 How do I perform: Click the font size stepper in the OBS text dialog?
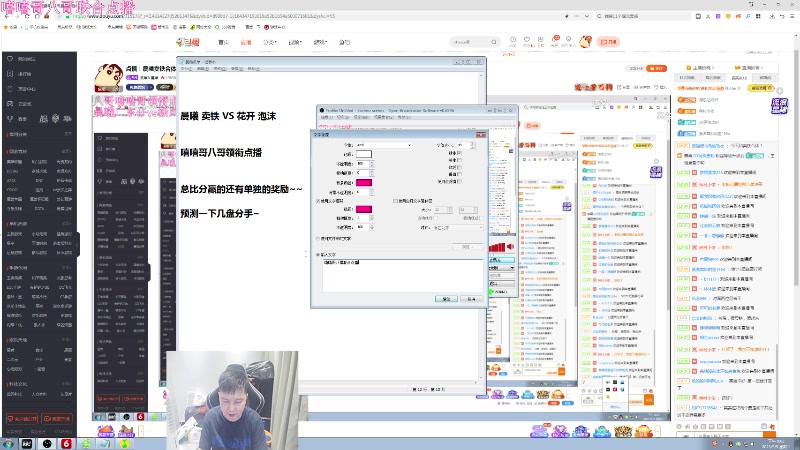coord(473,145)
